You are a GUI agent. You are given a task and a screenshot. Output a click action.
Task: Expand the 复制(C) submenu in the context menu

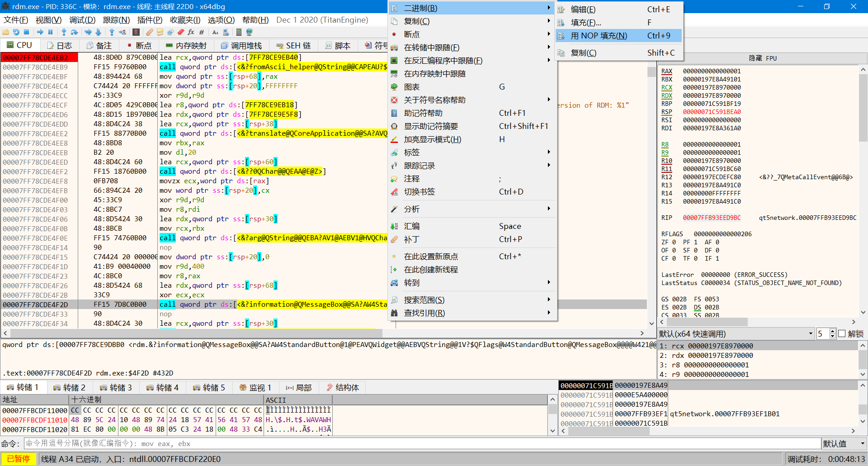pyautogui.click(x=472, y=21)
